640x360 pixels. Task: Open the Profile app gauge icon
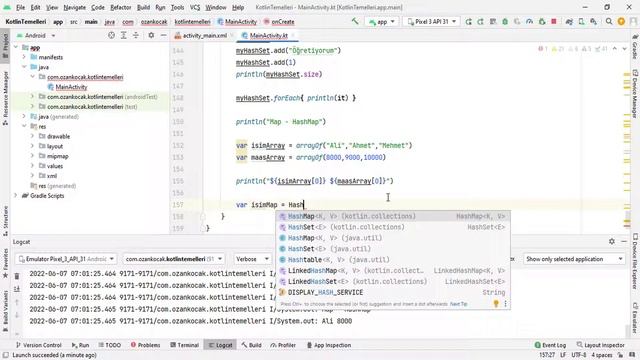click(529, 22)
